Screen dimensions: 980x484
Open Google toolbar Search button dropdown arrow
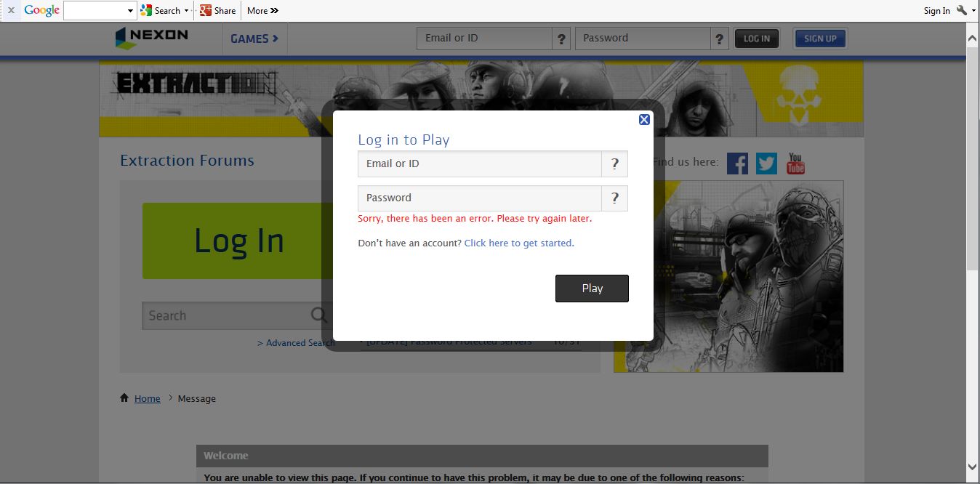[x=187, y=11]
